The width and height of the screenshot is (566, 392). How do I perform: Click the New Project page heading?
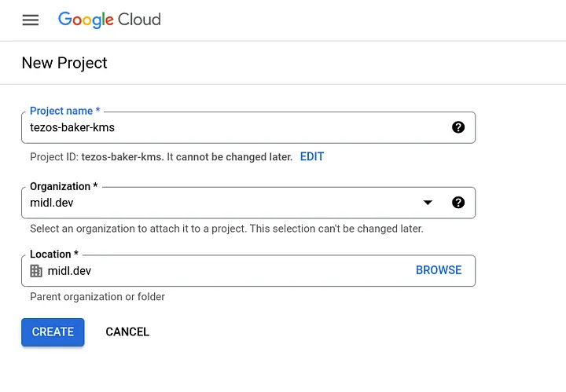[x=64, y=63]
